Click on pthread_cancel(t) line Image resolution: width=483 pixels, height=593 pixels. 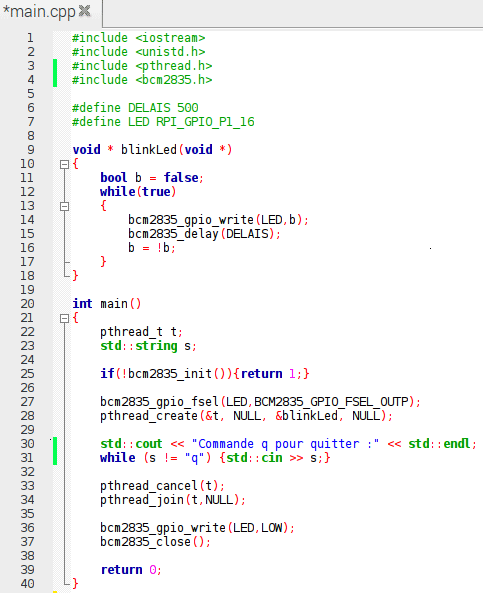162,486
